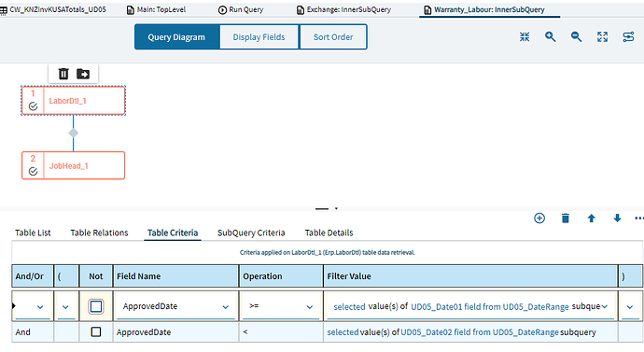
Task: Move selected criteria row up
Action: [x=591, y=218]
